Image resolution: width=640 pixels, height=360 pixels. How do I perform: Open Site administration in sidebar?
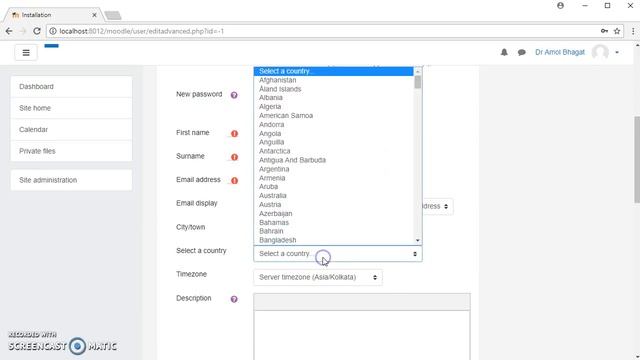(71, 180)
